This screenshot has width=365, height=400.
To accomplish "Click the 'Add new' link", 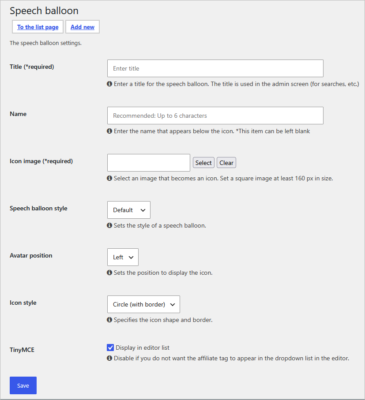I will pos(82,27).
